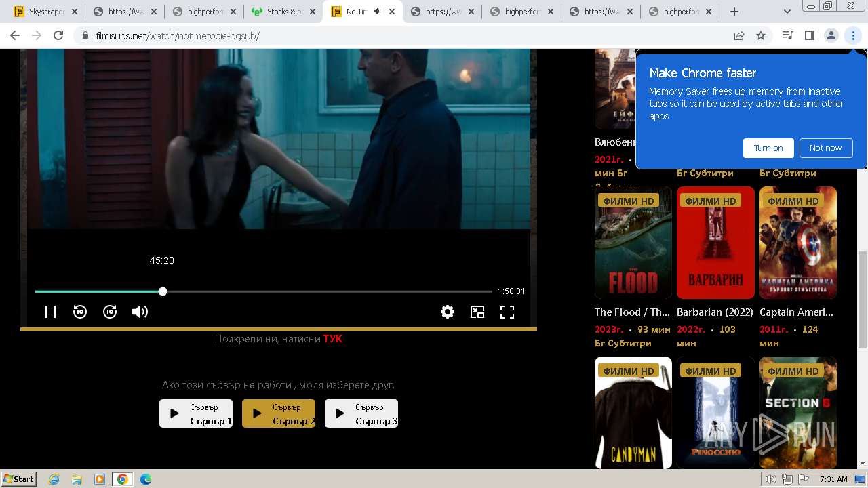Viewport: 868px width, 488px height.
Task: Click The Flood title link
Action: click(x=632, y=312)
